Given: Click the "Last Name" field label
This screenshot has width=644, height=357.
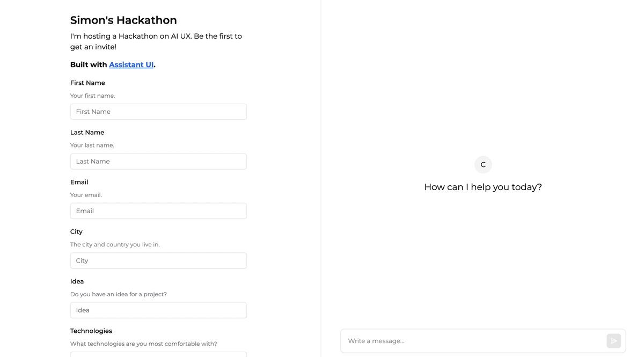Looking at the screenshot, I should pyautogui.click(x=87, y=133).
